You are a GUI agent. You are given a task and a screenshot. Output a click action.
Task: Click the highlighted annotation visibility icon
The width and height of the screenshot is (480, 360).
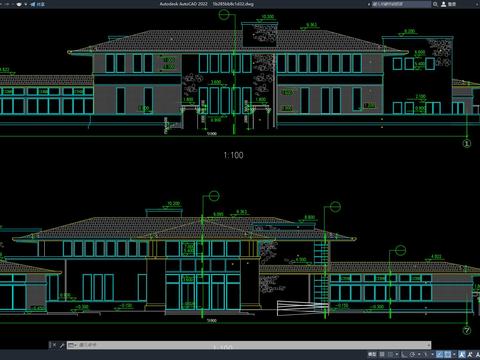pyautogui.click(x=461, y=354)
